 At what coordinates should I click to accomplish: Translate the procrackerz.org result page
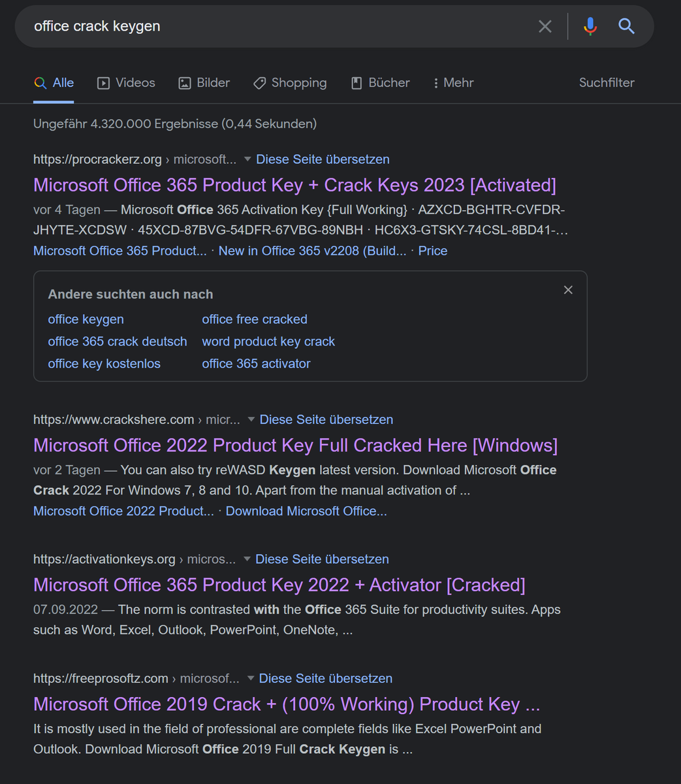[x=323, y=159]
